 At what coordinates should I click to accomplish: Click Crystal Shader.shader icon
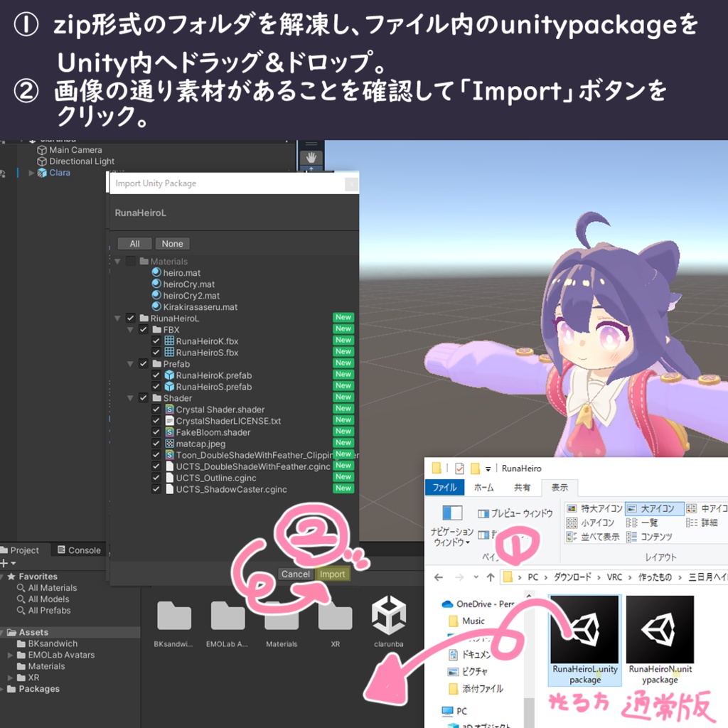click(x=169, y=409)
